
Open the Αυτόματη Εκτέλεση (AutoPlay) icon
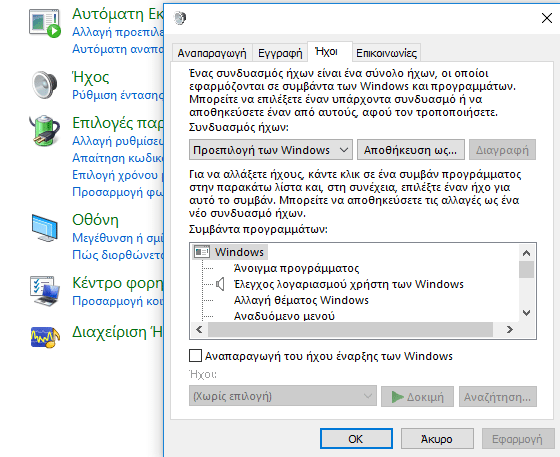pos(45,24)
